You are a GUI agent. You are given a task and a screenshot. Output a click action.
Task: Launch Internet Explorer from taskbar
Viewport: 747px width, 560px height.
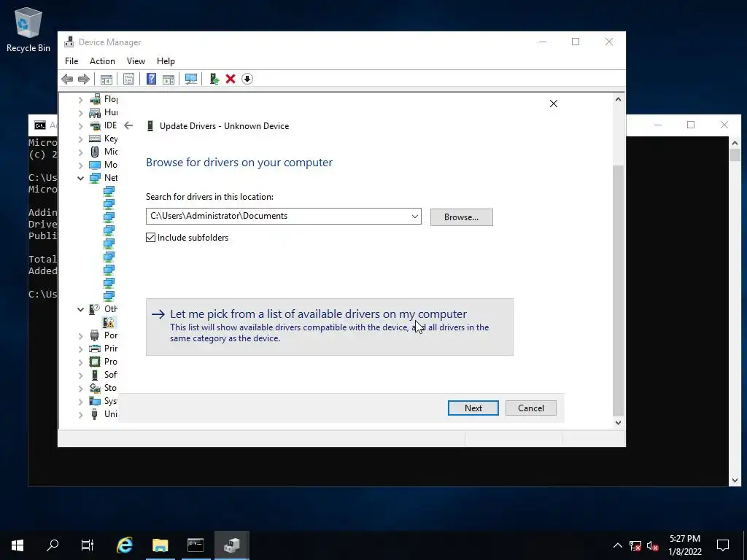125,545
